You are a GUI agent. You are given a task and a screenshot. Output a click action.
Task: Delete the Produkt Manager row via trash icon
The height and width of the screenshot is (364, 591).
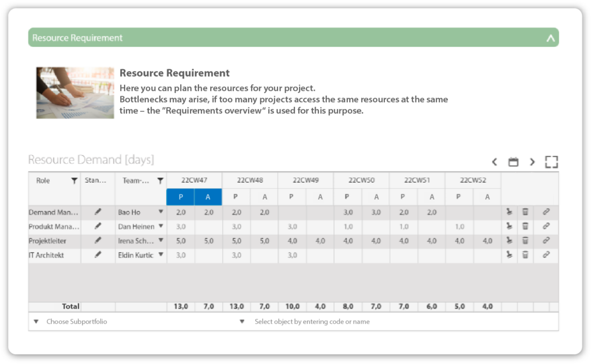tap(525, 226)
